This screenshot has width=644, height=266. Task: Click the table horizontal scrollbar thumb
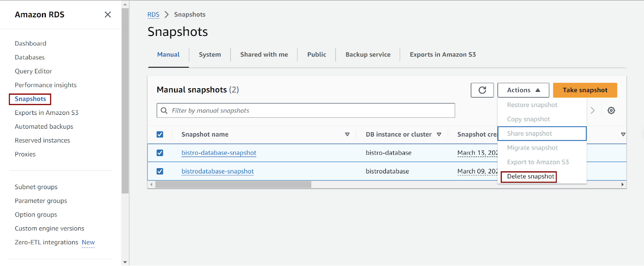(233, 185)
